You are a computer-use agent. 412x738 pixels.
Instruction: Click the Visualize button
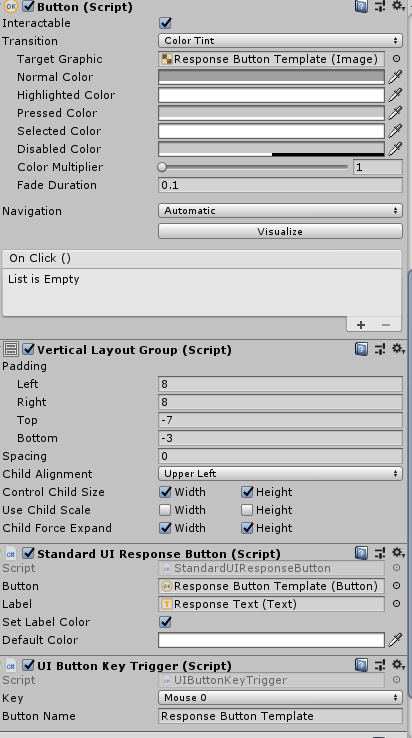[280, 231]
